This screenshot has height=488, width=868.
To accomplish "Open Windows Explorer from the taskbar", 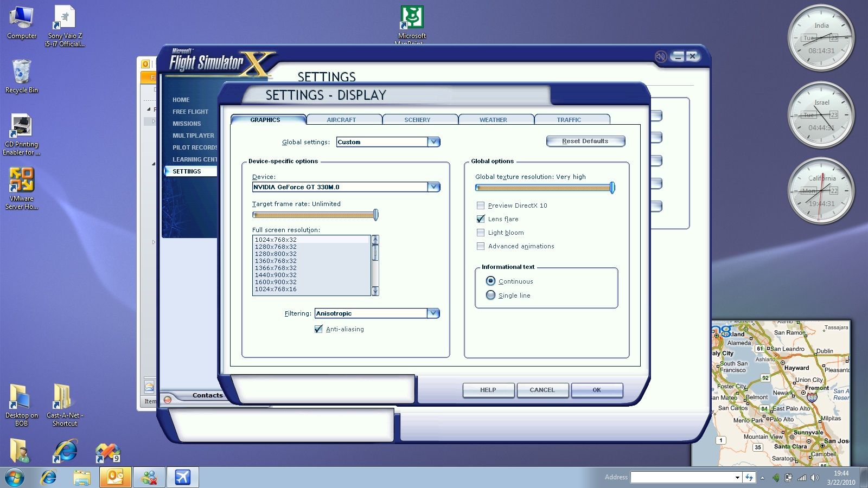I will 82,477.
